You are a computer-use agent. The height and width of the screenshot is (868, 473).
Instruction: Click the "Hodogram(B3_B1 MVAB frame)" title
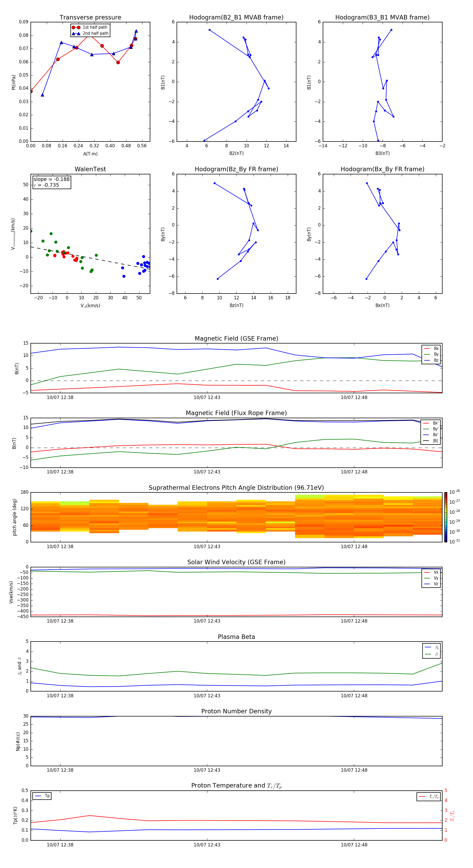(382, 18)
